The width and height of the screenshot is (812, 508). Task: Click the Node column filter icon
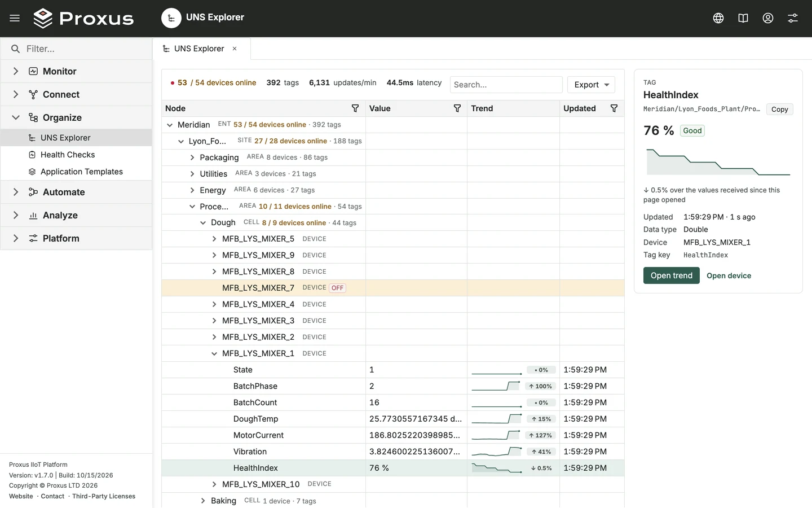(x=355, y=108)
